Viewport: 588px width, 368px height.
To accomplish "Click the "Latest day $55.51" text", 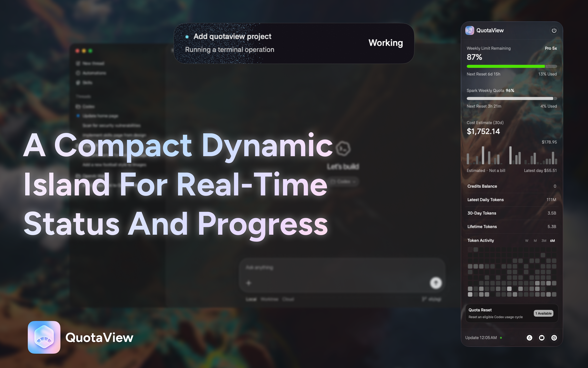I will [540, 171].
